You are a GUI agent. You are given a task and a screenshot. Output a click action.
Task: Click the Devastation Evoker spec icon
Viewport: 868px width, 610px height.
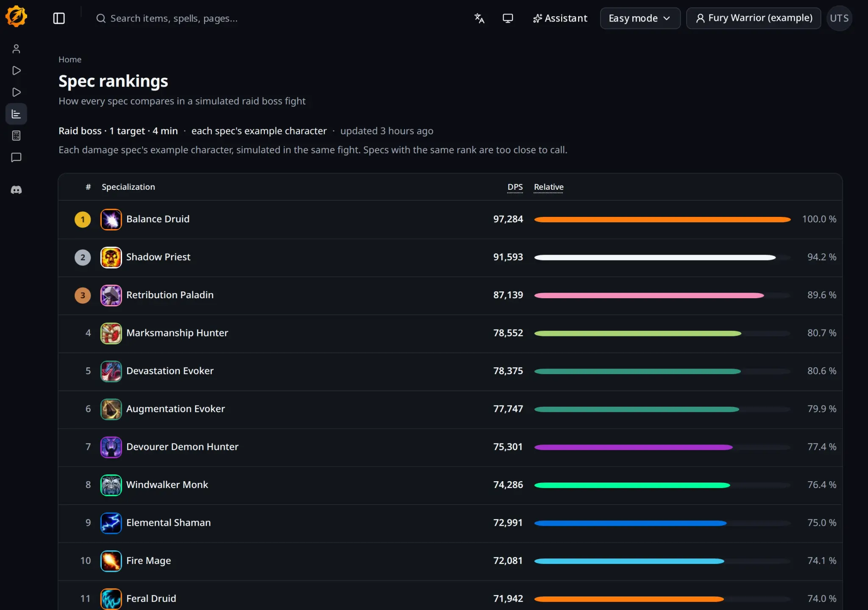tap(111, 371)
